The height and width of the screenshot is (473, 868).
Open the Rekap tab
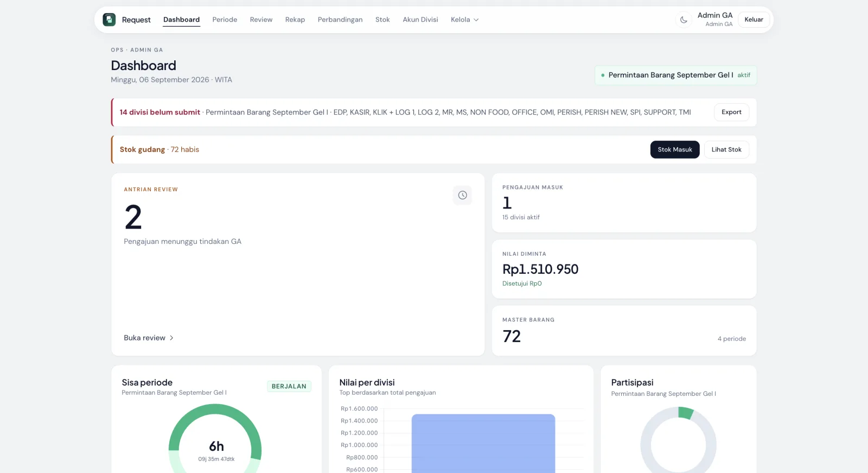point(295,20)
